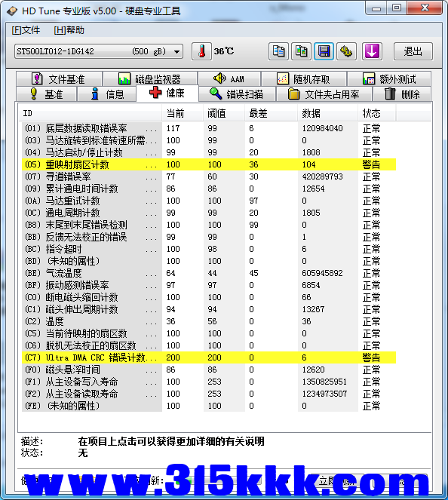The width and height of the screenshot is (448, 500).
Task: Switch to the 文件基准 tab
Action: point(59,78)
